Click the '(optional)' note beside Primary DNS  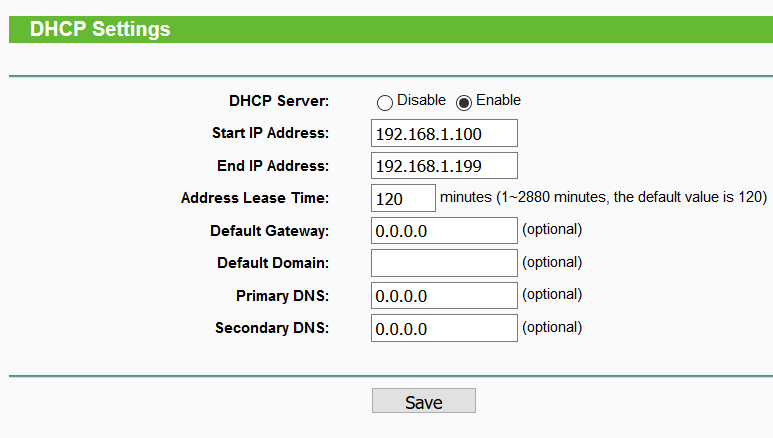(552, 294)
